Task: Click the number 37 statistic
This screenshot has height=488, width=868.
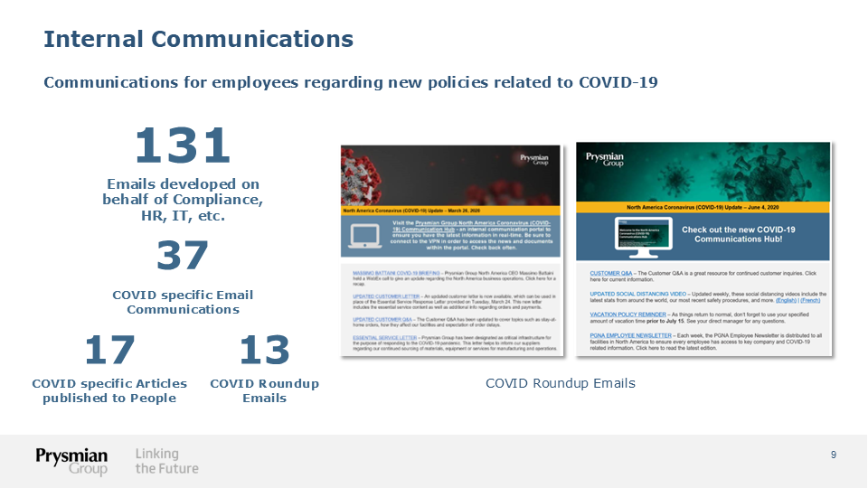Action: coord(183,256)
